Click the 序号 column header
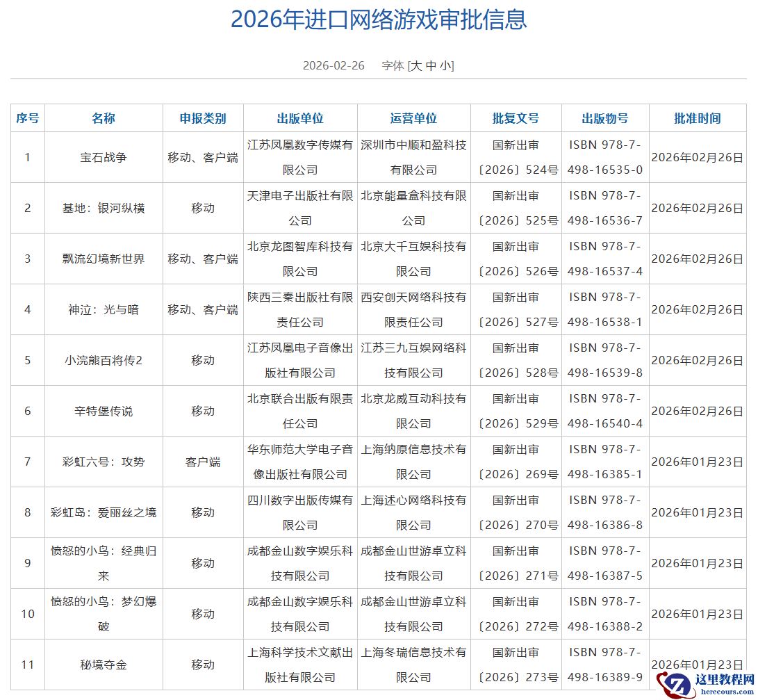The width and height of the screenshot is (758, 700). [28, 118]
